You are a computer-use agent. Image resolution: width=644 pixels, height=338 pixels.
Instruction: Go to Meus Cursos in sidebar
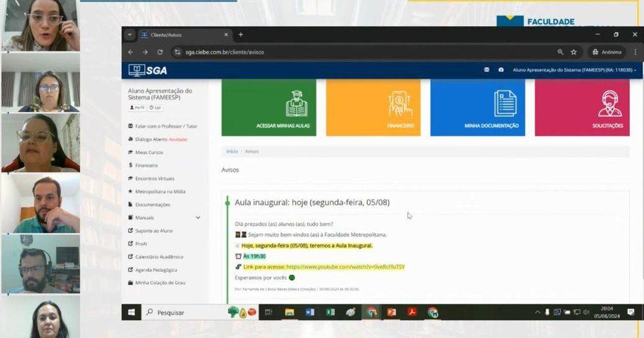[x=145, y=152]
